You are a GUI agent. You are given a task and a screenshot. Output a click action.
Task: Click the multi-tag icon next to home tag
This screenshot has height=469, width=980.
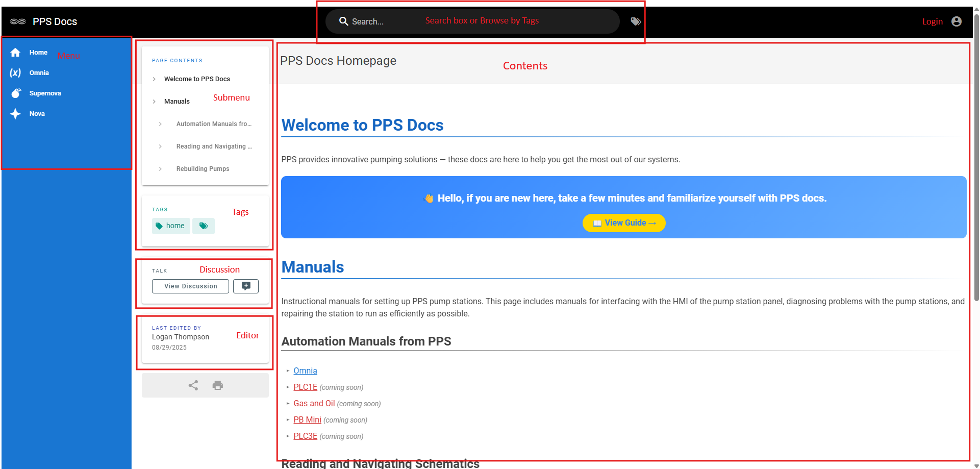click(204, 226)
